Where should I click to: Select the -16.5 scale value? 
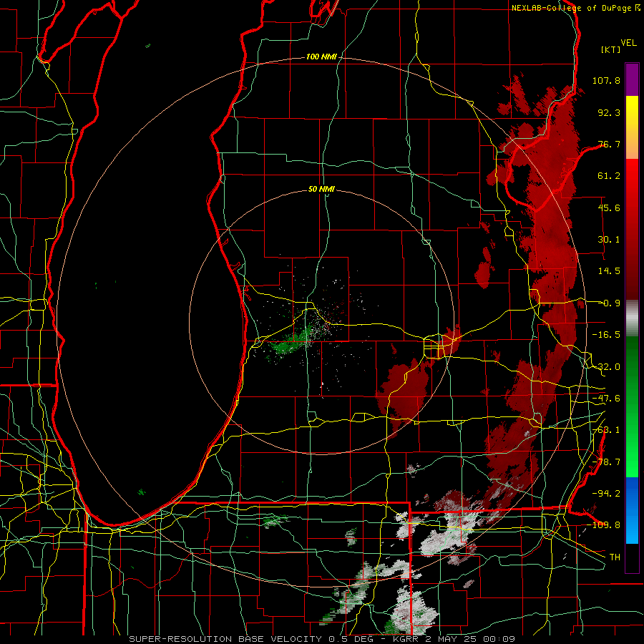pyautogui.click(x=606, y=335)
